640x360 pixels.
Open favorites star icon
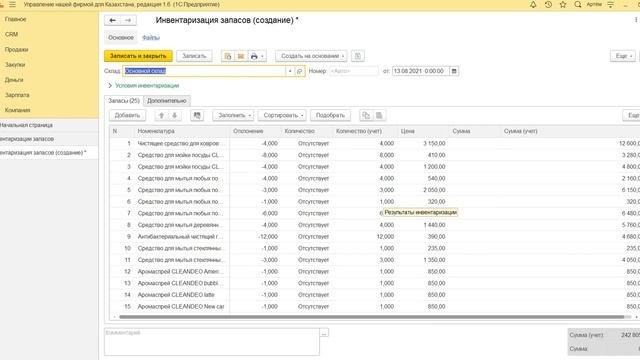click(563, 4)
